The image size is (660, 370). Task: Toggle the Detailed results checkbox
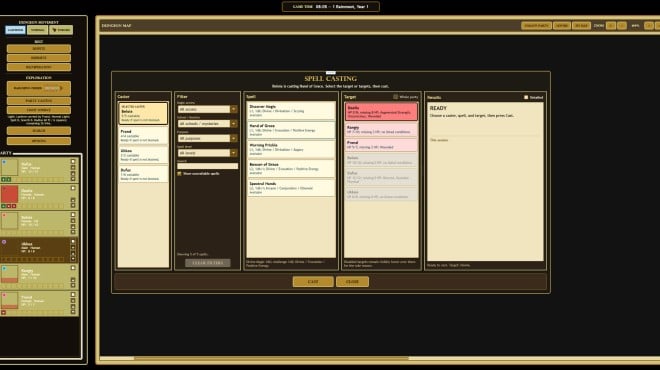click(x=526, y=97)
